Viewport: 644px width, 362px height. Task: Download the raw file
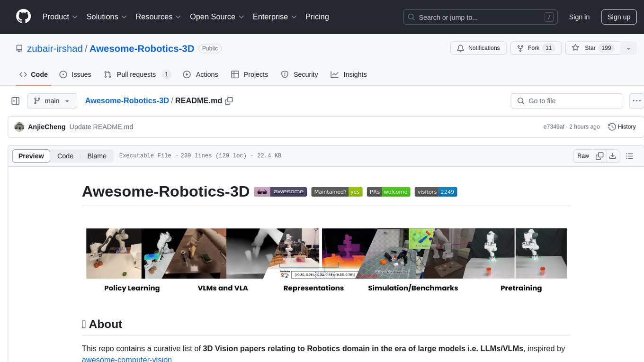(613, 156)
